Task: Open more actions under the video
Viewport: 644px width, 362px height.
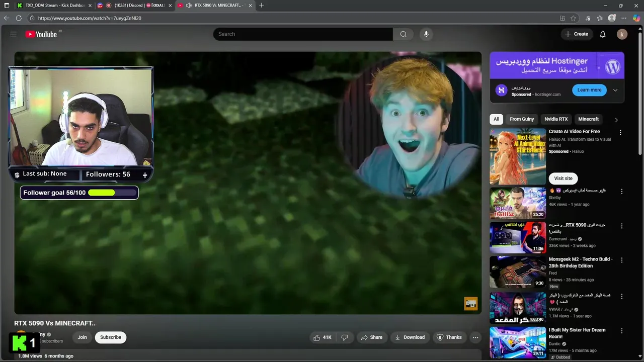Action: (x=475, y=337)
